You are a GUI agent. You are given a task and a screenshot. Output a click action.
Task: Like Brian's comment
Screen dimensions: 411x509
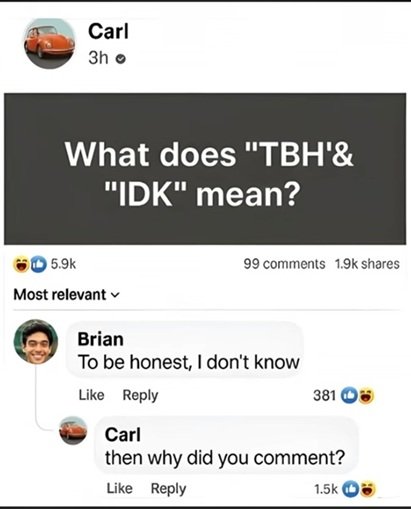(91, 395)
